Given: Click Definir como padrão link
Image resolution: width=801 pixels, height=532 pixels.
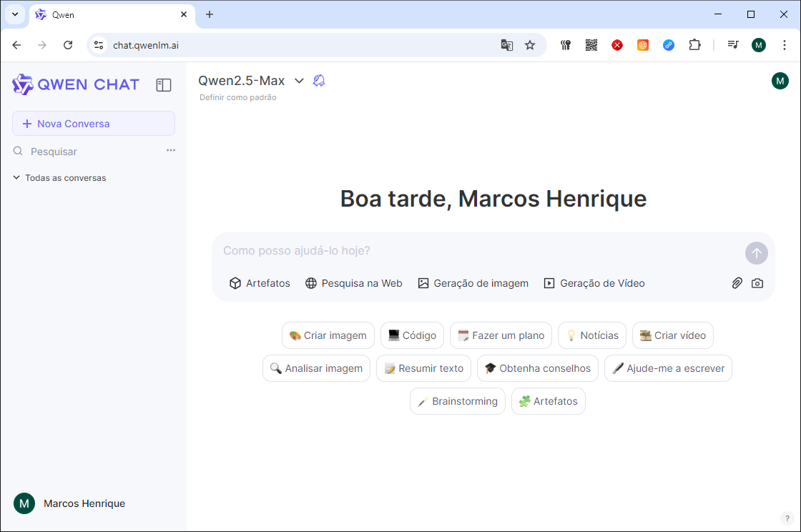Looking at the screenshot, I should pos(238,97).
